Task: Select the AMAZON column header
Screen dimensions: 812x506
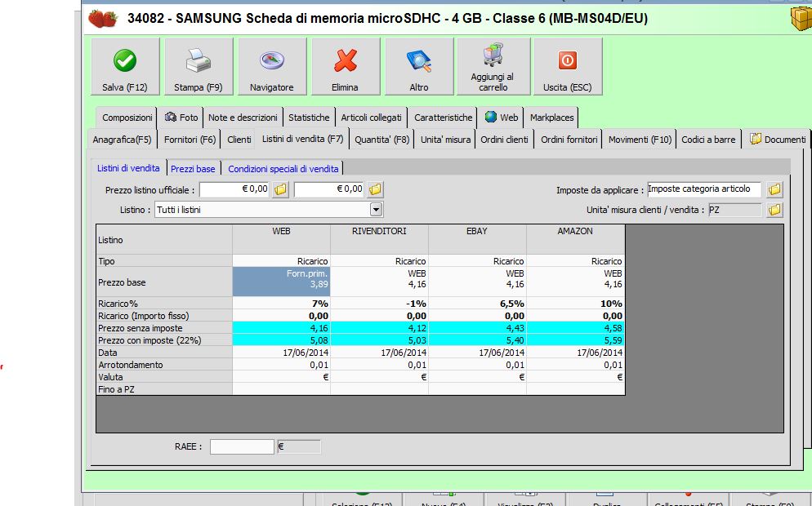Action: tap(575, 239)
